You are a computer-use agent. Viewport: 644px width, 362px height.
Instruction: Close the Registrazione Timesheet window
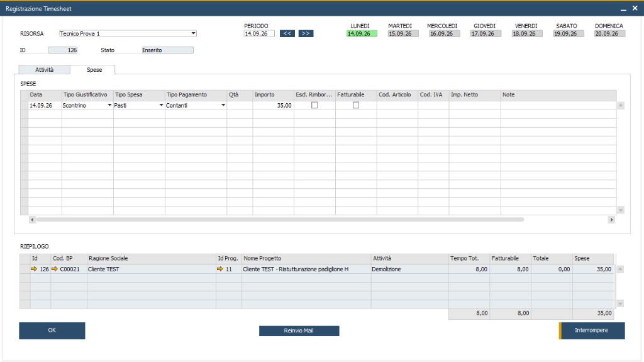pos(635,8)
